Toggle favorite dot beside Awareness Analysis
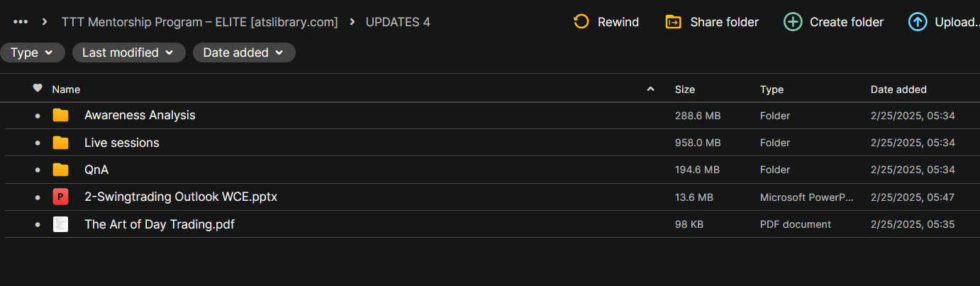Viewport: 980px width, 286px height. pos(38,116)
